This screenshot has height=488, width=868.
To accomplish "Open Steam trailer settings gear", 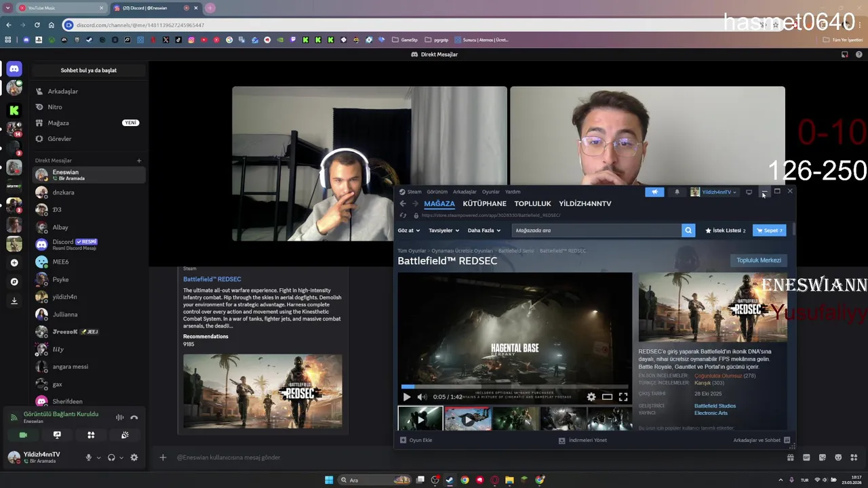I will click(591, 397).
